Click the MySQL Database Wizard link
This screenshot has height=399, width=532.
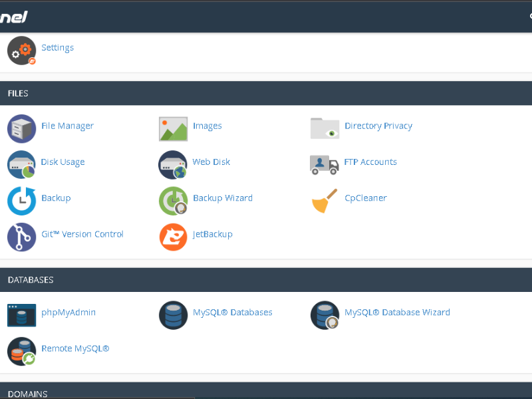[x=397, y=313]
